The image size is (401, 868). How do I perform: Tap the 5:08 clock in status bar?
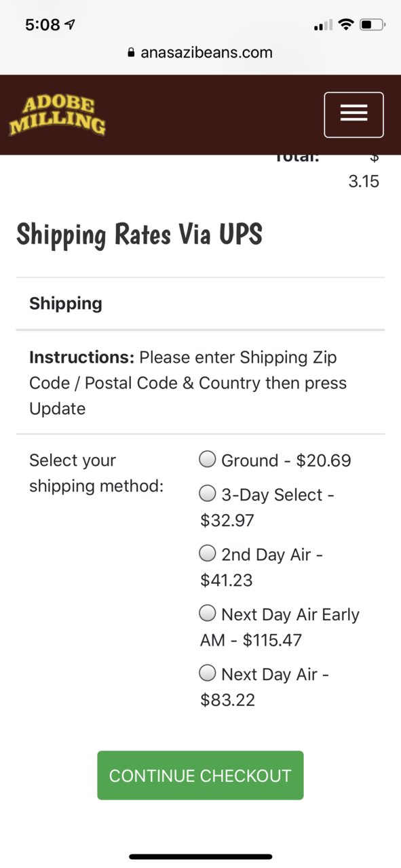pyautogui.click(x=42, y=25)
